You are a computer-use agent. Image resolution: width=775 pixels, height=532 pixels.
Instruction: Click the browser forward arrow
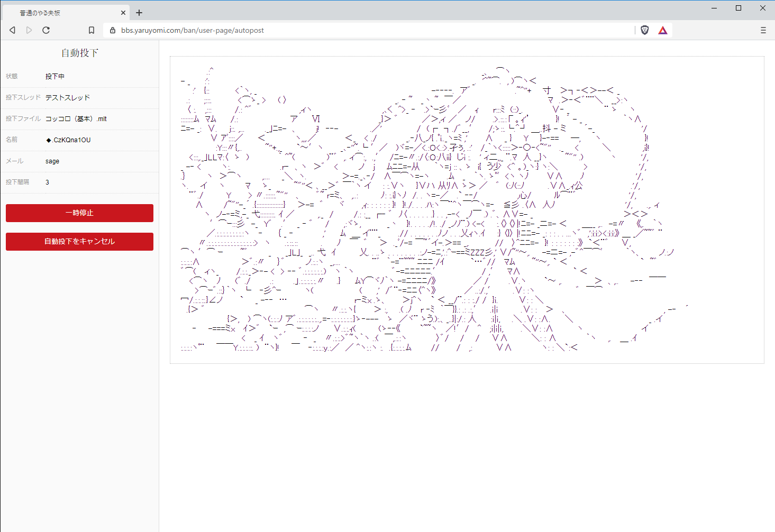tap(29, 30)
